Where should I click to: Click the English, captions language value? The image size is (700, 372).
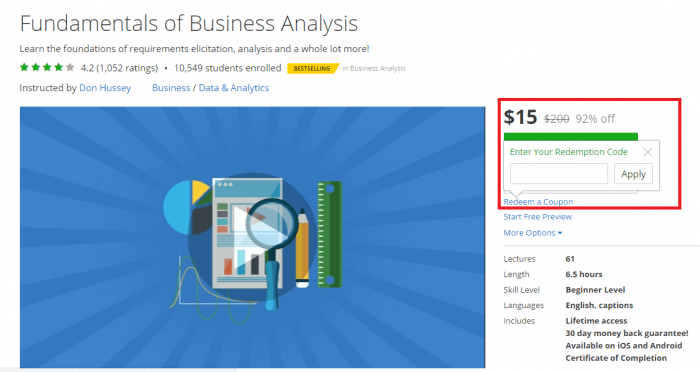(599, 305)
